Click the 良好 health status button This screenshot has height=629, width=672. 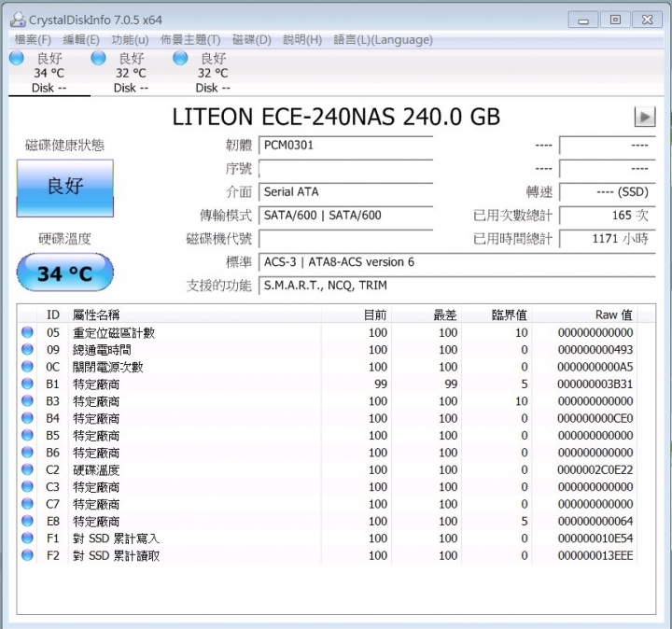click(x=65, y=189)
